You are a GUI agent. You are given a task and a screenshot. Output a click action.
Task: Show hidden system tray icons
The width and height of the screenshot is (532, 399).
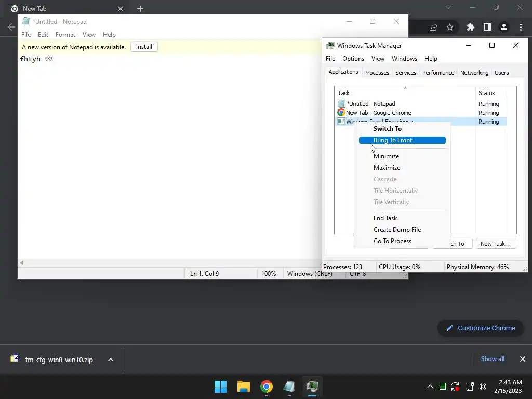click(x=430, y=387)
